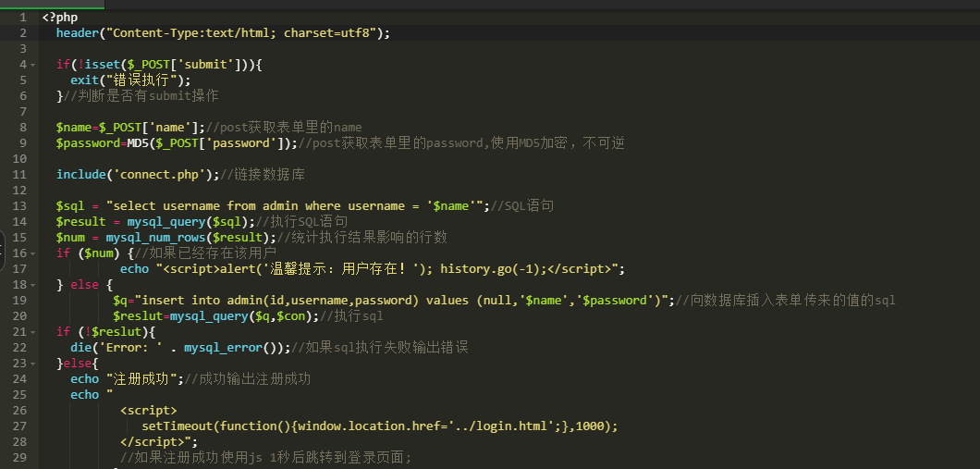Click the '<script>' tag on line 26
The width and height of the screenshot is (980, 469).
[x=149, y=411]
